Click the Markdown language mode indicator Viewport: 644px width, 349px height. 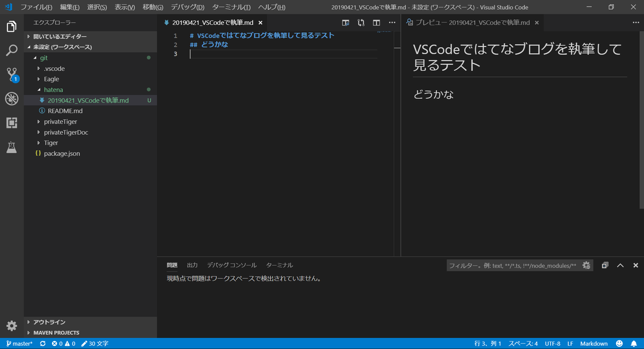pyautogui.click(x=594, y=343)
